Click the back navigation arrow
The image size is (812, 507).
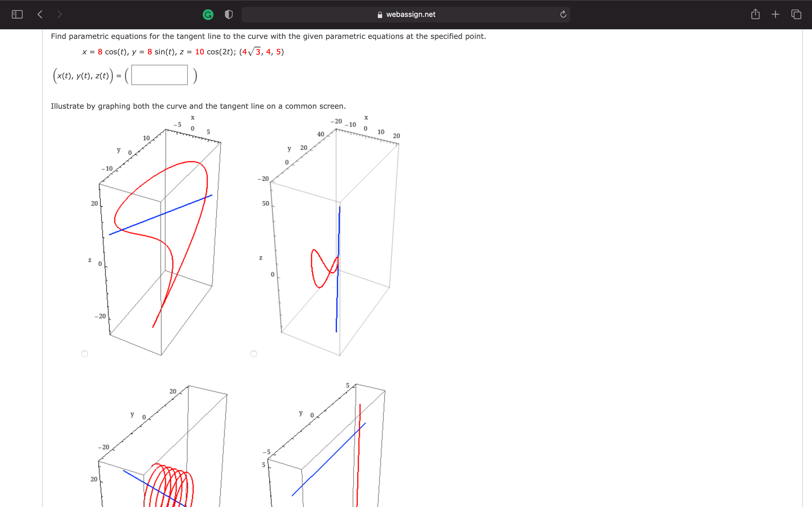[x=39, y=14]
